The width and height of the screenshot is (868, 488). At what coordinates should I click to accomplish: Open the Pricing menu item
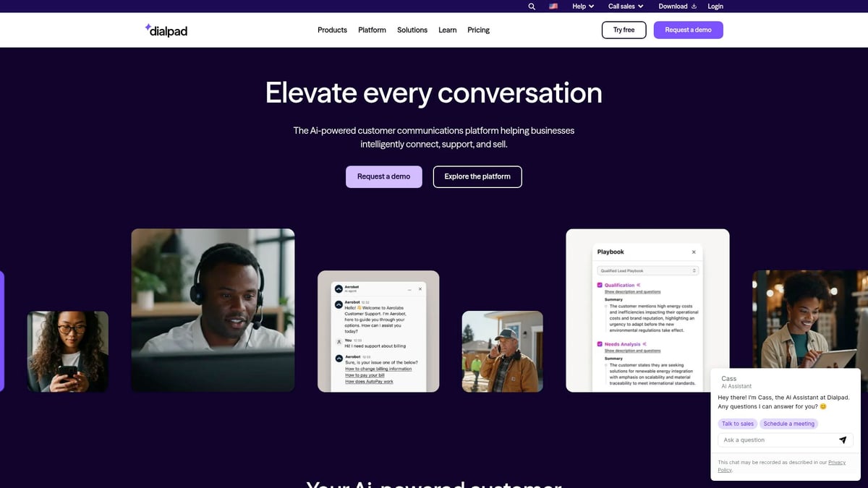[x=478, y=30]
